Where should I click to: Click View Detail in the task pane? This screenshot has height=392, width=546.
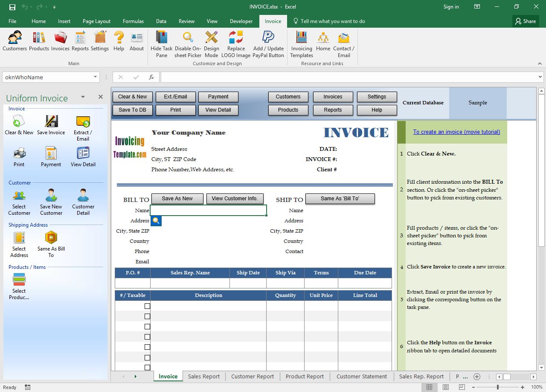click(83, 157)
